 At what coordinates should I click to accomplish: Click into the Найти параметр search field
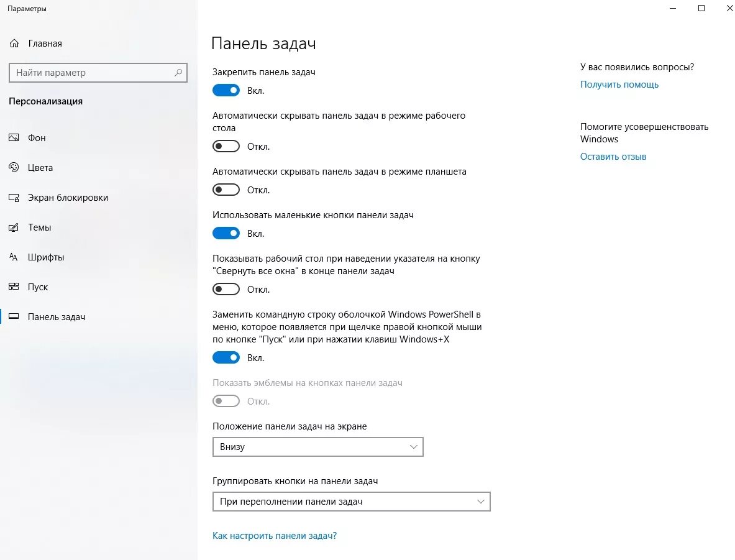point(90,73)
